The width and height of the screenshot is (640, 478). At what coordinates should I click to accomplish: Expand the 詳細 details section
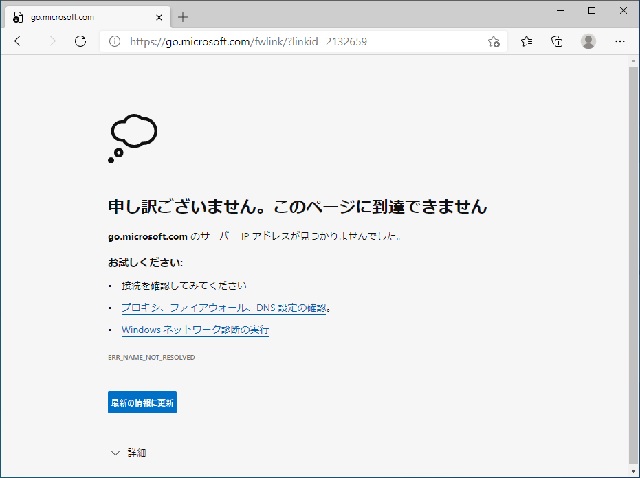click(x=129, y=453)
